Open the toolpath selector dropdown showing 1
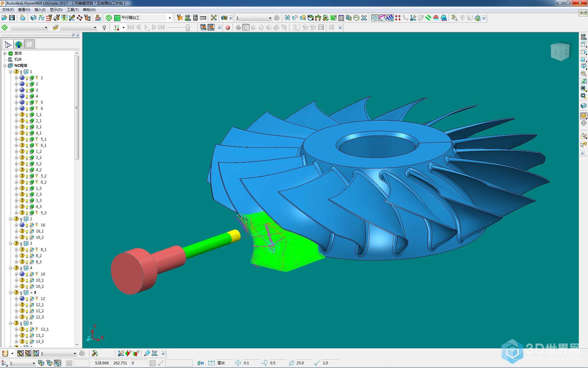The height and width of the screenshot is (368, 588). (270, 18)
